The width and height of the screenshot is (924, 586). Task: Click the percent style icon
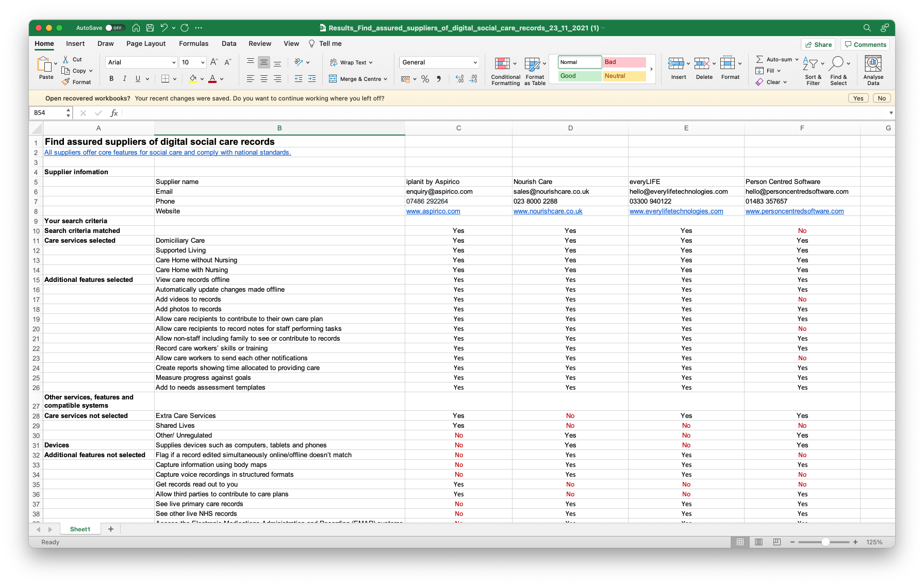pos(425,79)
